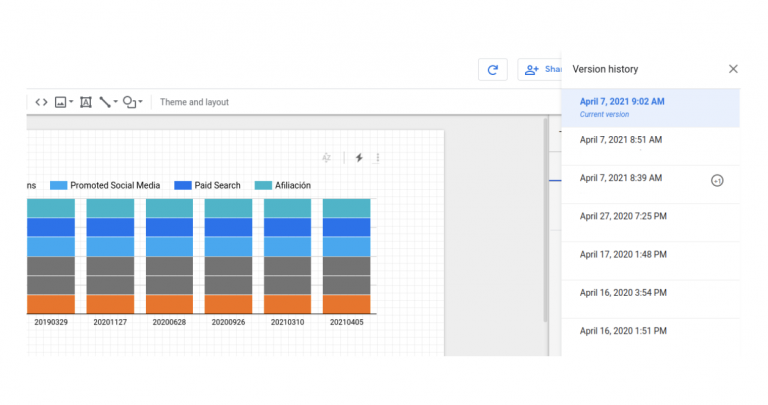Open the line tool dropdown
This screenshot has height=405, width=768.
(108, 102)
